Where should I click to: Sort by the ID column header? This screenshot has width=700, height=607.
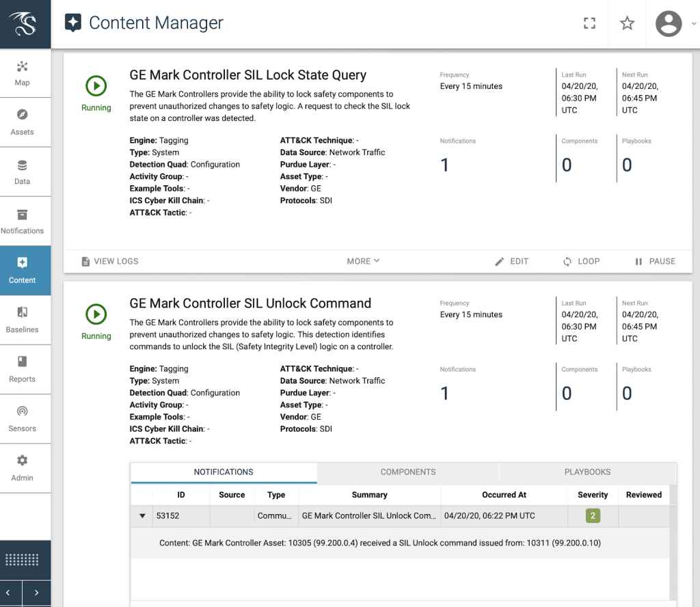[180, 495]
